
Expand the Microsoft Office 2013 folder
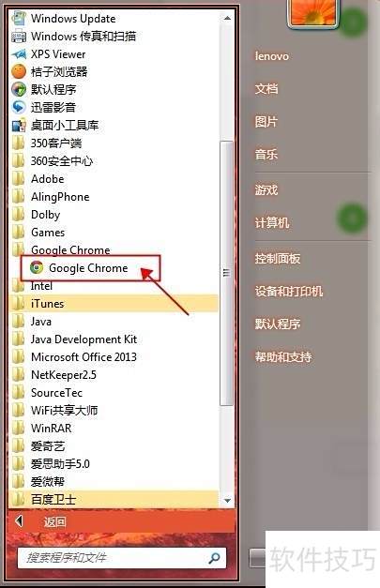coord(113,357)
